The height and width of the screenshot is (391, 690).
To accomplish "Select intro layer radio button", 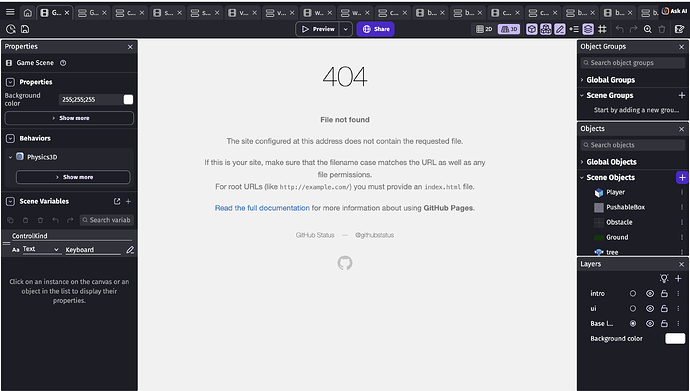I will [x=633, y=293].
